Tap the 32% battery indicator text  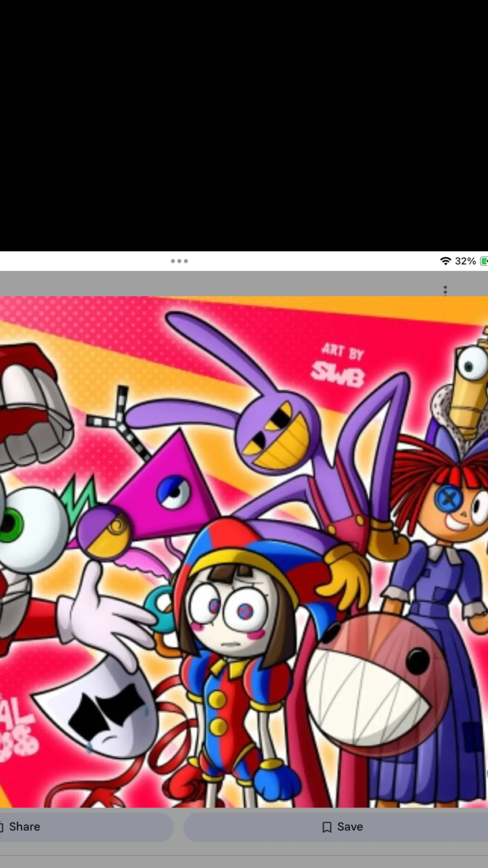coord(466,261)
